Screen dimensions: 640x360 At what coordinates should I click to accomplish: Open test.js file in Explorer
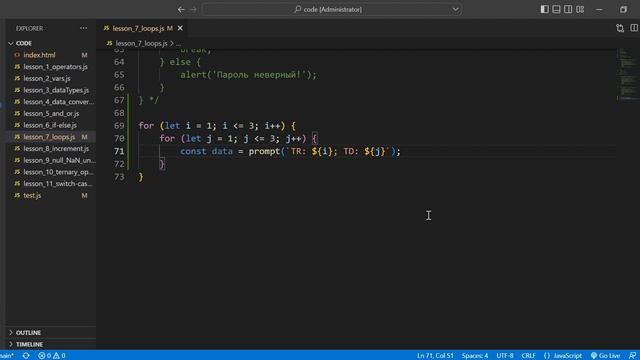tap(32, 196)
